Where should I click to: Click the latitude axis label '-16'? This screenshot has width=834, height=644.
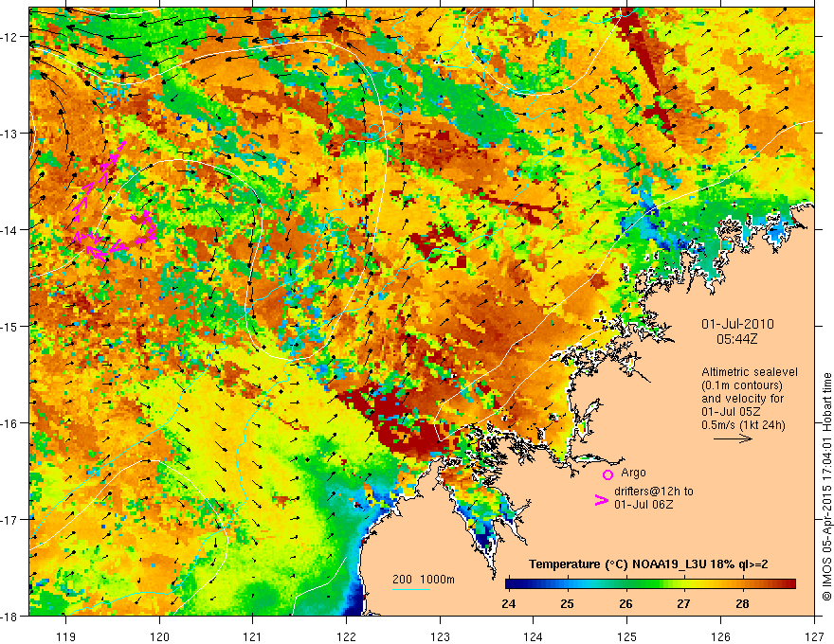(10, 423)
